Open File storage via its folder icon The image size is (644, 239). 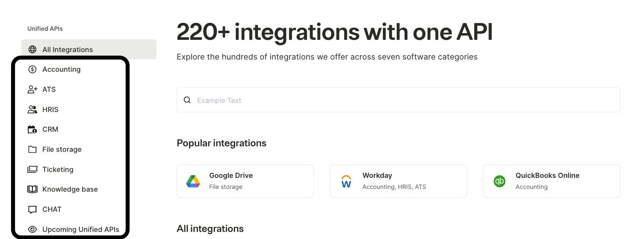coord(32,149)
